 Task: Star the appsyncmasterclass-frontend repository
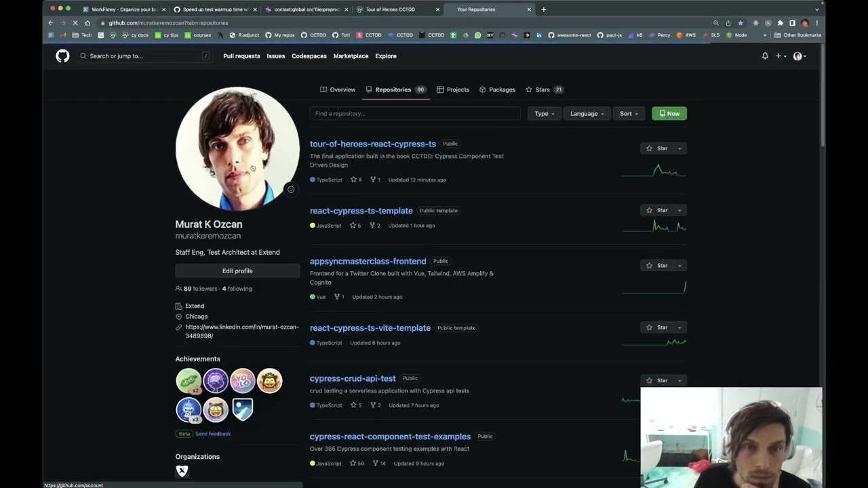[x=656, y=266]
